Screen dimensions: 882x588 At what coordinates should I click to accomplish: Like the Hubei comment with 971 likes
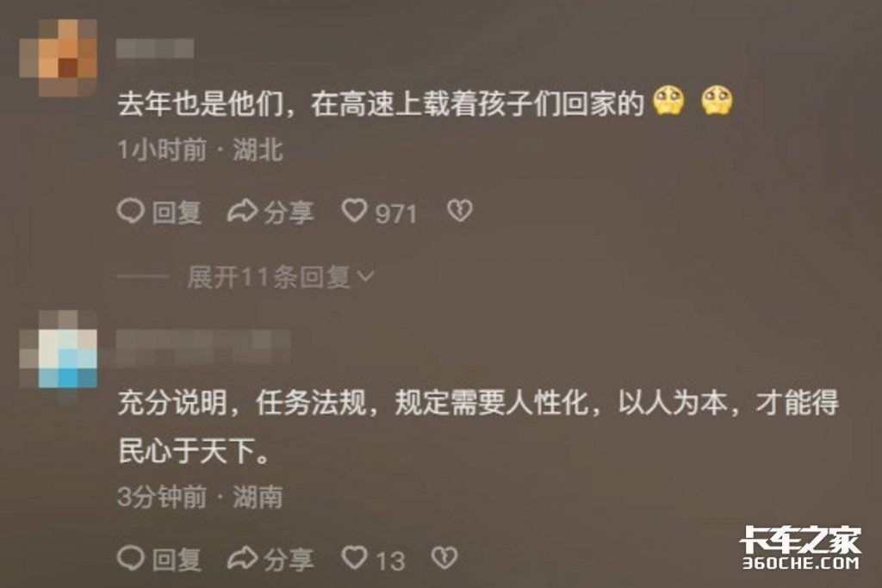[x=354, y=212]
